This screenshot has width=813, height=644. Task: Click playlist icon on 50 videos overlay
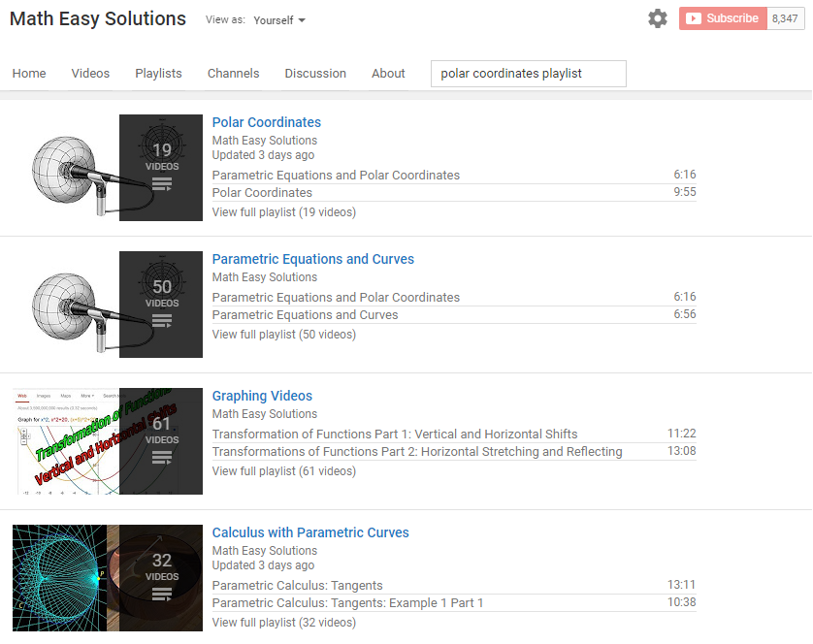(162, 321)
